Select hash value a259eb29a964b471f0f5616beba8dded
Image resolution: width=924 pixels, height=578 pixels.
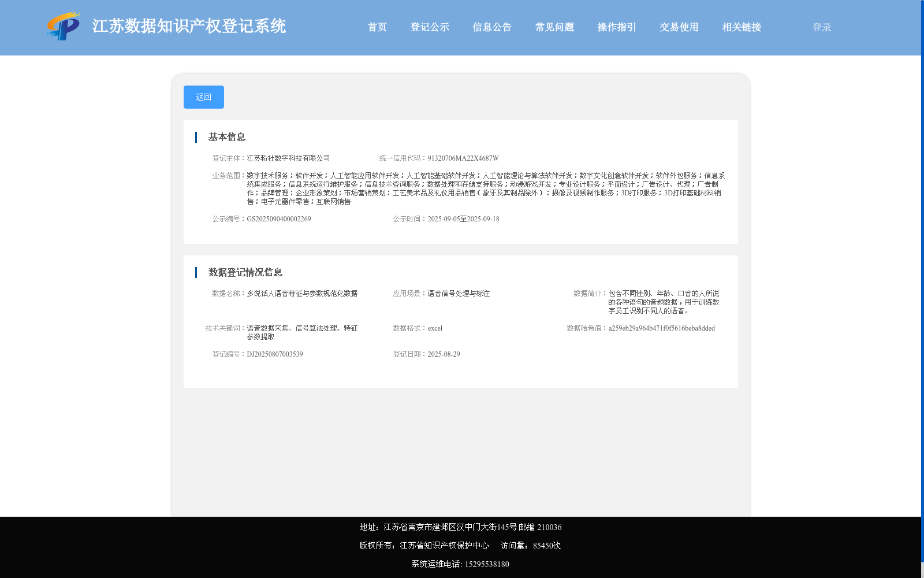pos(662,328)
